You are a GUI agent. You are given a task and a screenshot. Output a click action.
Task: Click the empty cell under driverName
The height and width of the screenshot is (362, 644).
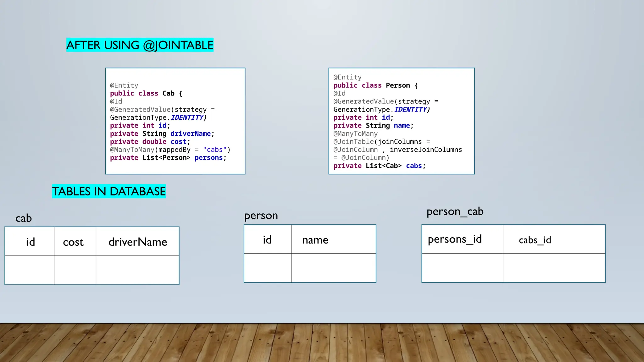pyautogui.click(x=137, y=270)
